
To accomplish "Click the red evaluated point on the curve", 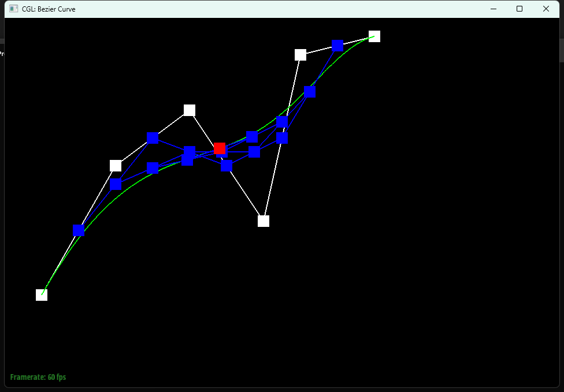I will point(219,149).
